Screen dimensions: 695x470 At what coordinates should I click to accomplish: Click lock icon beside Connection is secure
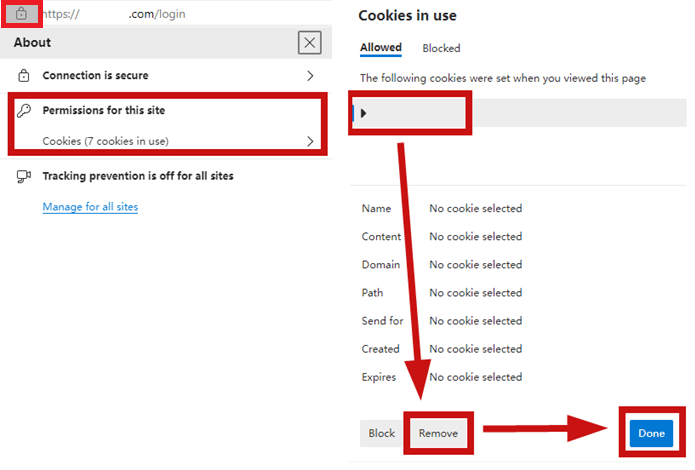click(23, 76)
